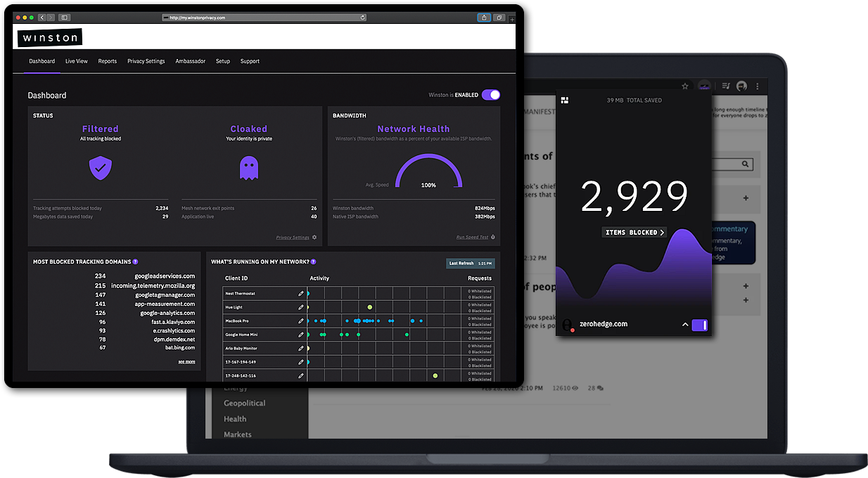This screenshot has width=868, height=478.
Task: Open the Support tab
Action: [x=250, y=61]
